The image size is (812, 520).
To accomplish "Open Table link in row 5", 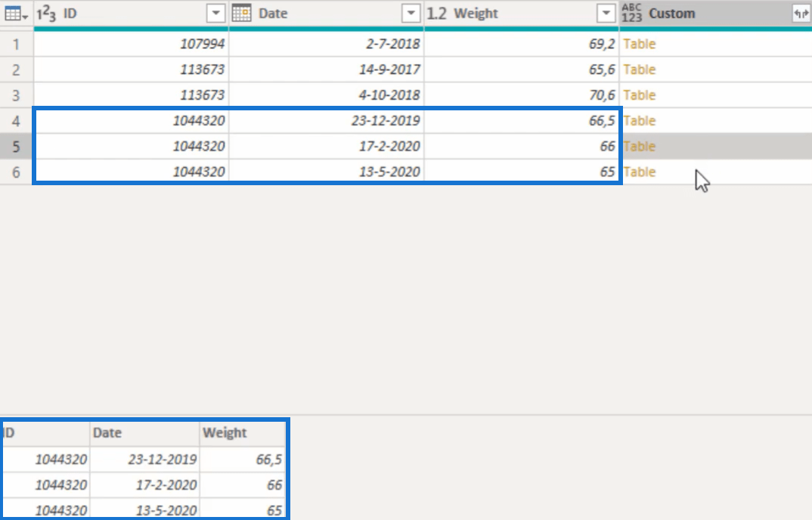I will point(639,147).
